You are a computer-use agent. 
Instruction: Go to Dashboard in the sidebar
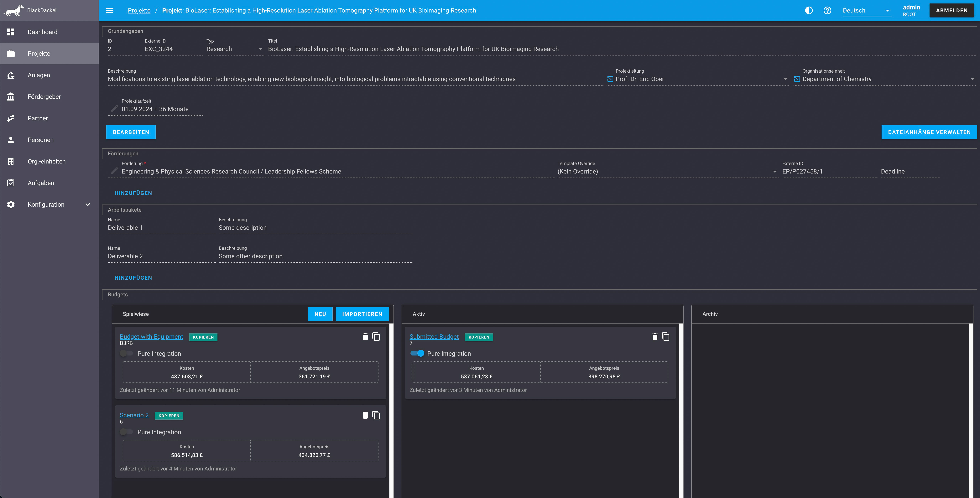49,32
